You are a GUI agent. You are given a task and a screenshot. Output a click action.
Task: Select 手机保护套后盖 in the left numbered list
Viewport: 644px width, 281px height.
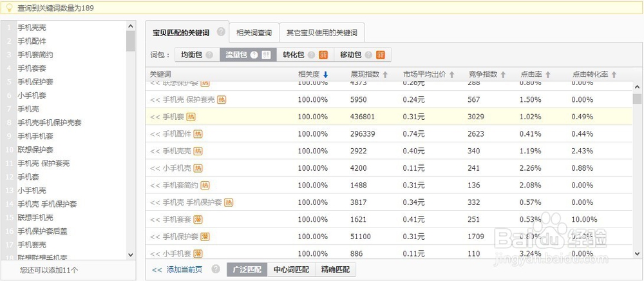pyautogui.click(x=43, y=231)
